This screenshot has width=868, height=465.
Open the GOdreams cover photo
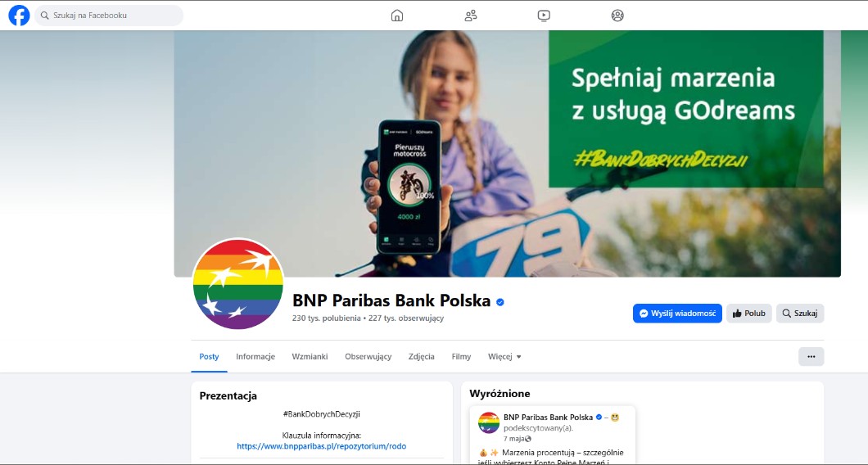point(507,153)
